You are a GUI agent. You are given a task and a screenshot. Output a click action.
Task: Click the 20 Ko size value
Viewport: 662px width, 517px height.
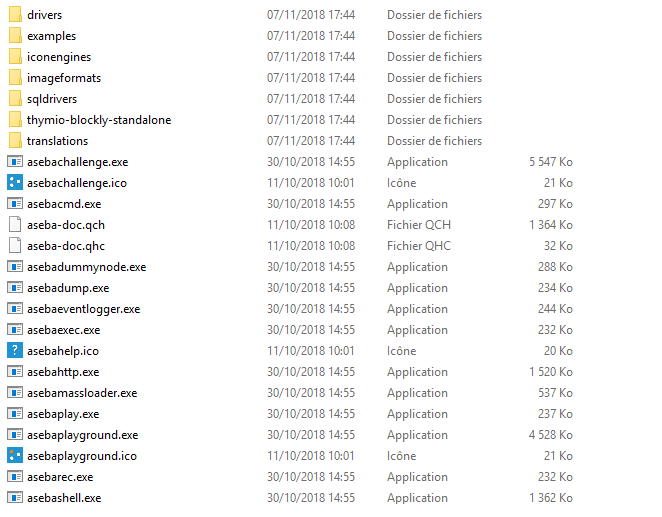point(558,351)
